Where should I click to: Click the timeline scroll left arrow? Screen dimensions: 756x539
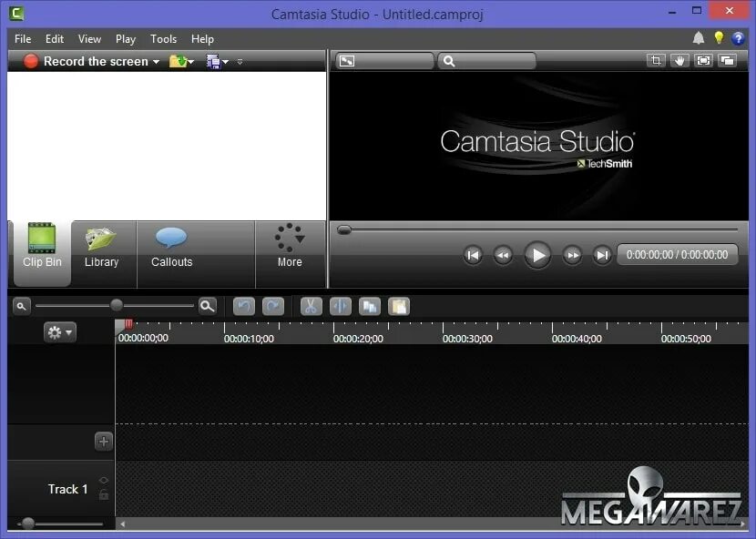point(122,524)
